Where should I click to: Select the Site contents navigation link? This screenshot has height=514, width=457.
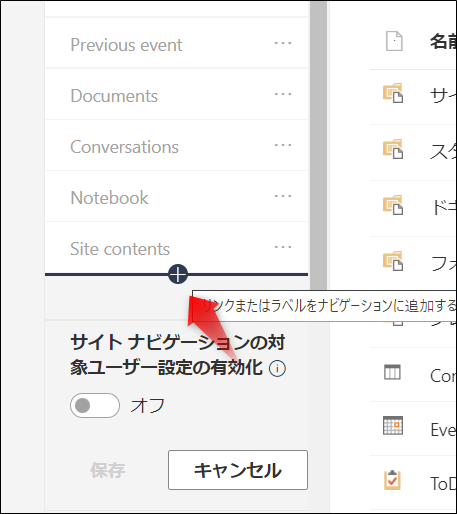point(120,249)
